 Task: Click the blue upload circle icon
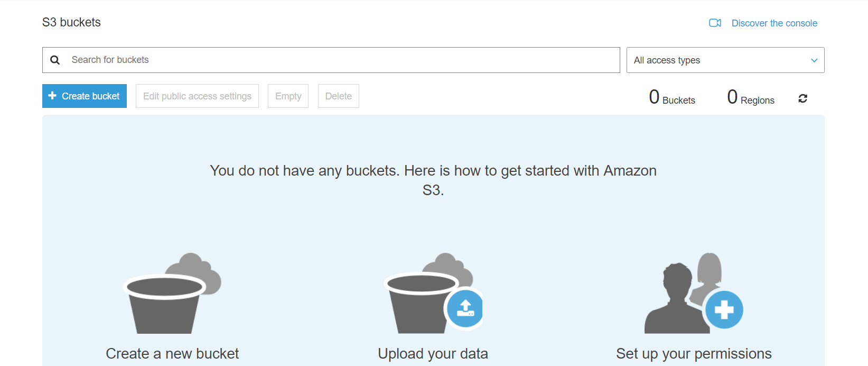tap(465, 308)
